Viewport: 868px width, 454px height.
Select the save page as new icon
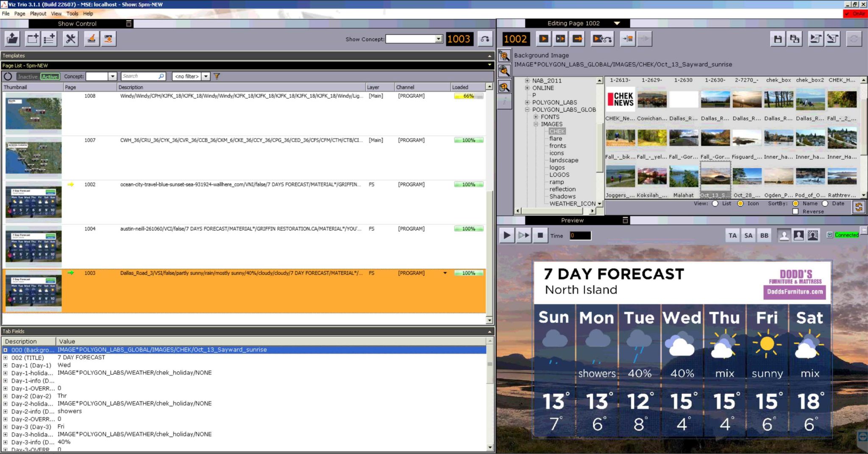(795, 39)
